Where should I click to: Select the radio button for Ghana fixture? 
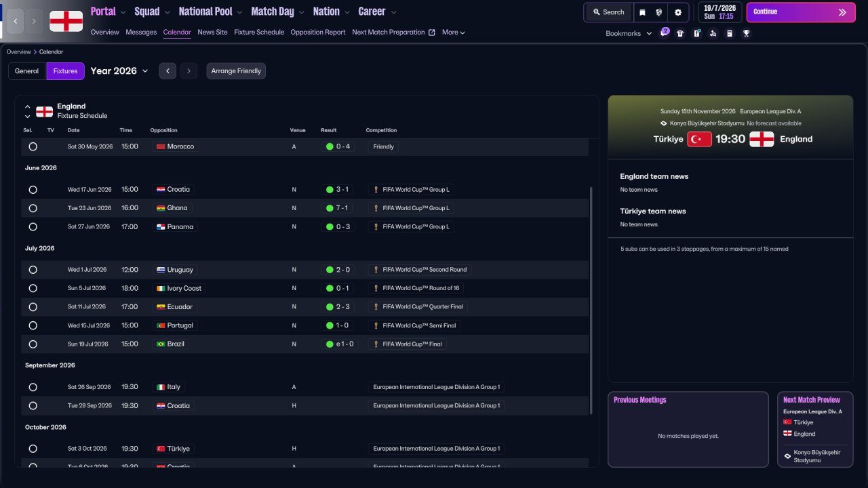[33, 208]
